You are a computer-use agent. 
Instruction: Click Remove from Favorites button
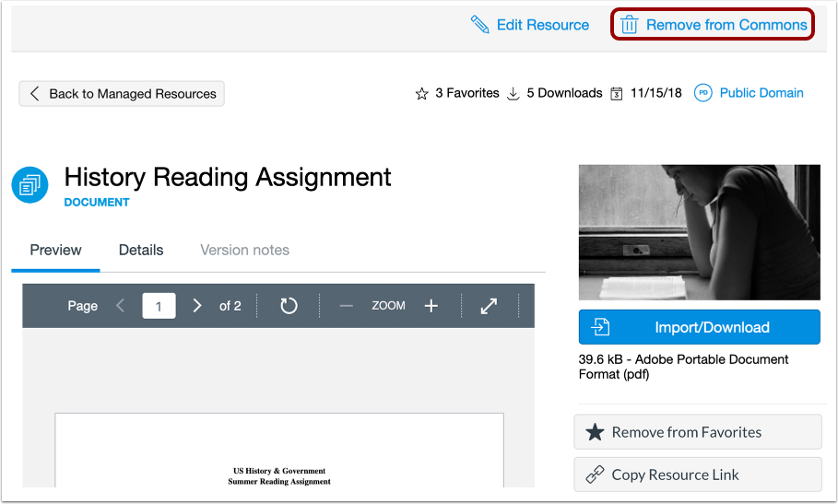(698, 432)
